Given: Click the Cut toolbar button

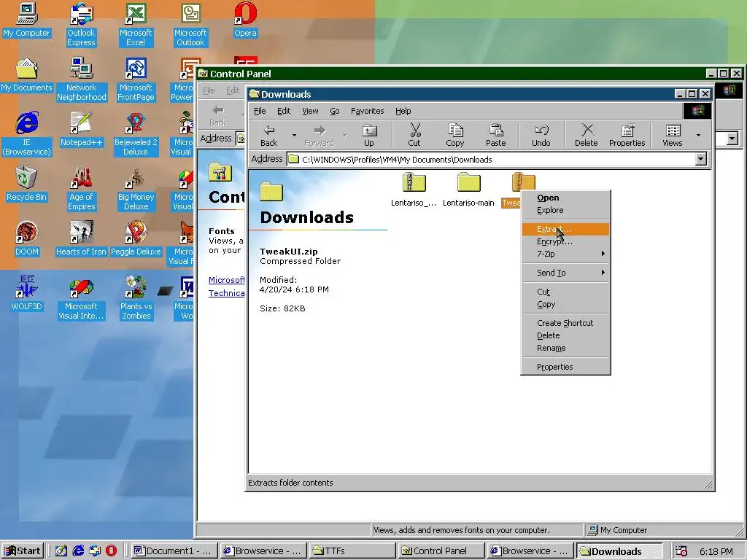Looking at the screenshot, I should point(414,135).
